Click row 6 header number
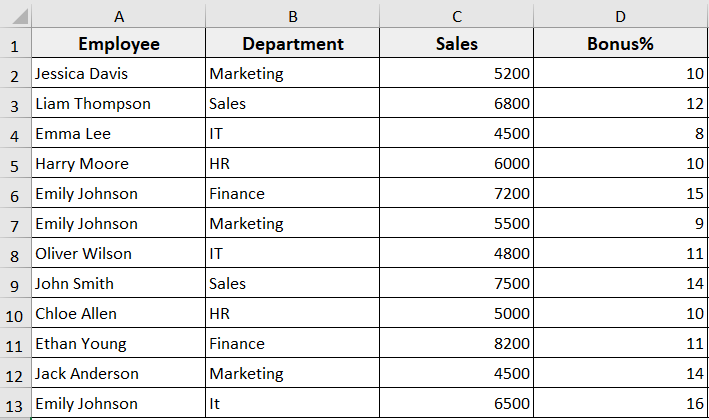Screen dimensions: 709x420 coord(15,194)
